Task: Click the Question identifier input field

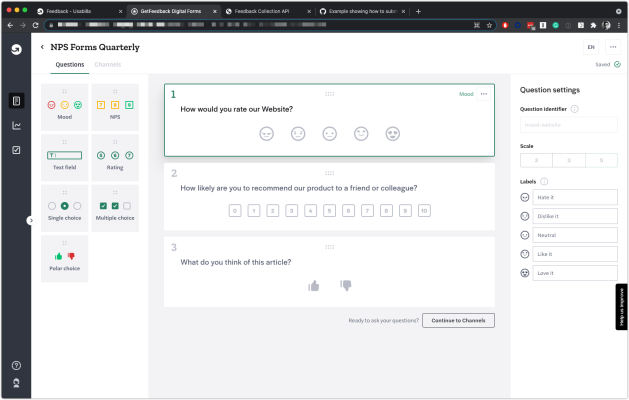Action: coord(569,125)
